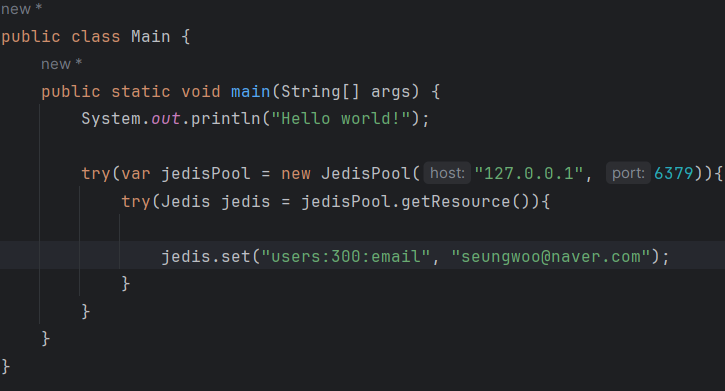Click the 'new *' hint above the main method

point(61,64)
